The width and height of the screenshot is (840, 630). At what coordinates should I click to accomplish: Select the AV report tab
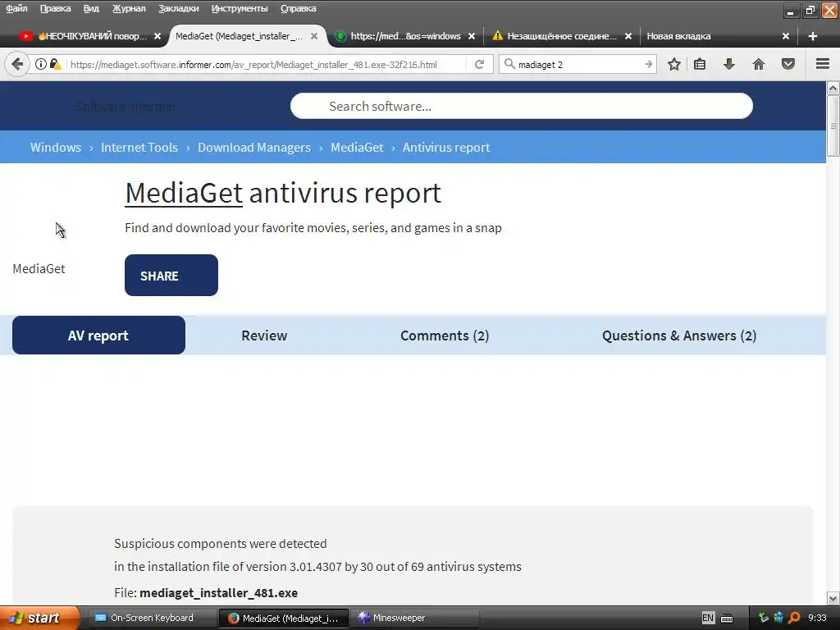[98, 336]
